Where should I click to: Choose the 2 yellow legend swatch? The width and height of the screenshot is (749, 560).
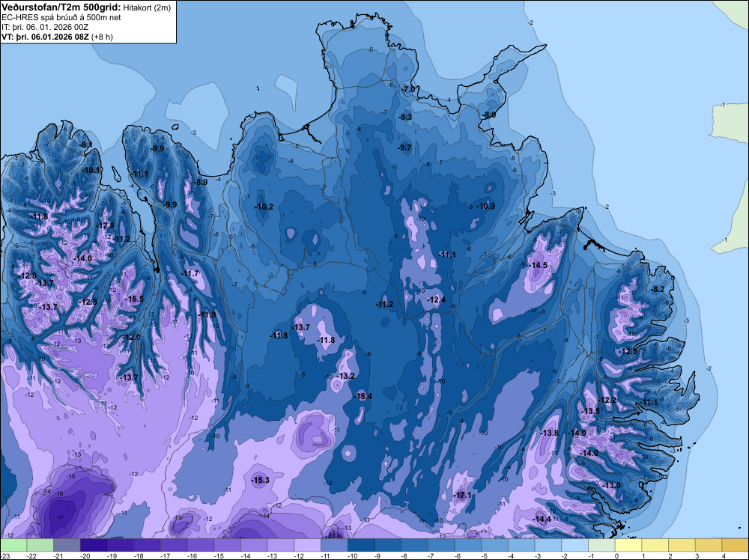[x=682, y=545]
